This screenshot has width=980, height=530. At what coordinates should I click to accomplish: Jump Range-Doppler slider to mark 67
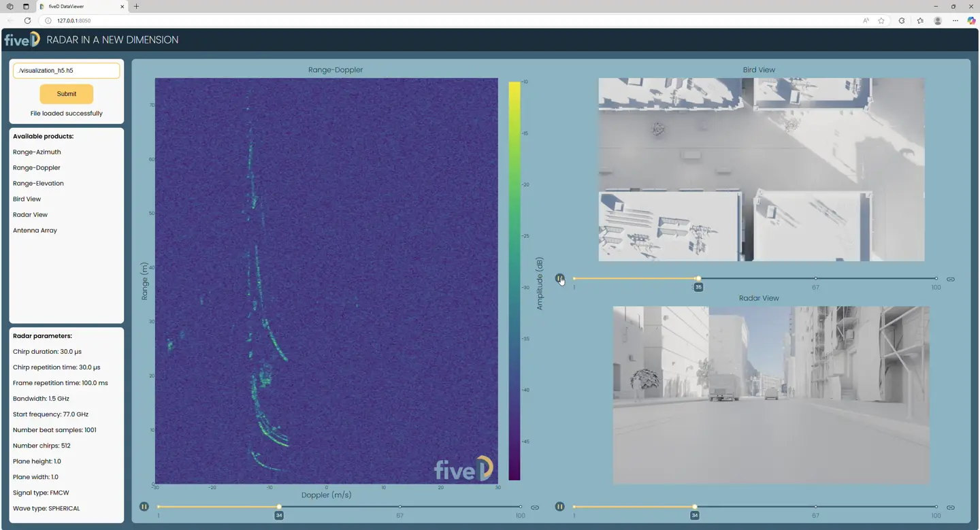coord(400,507)
